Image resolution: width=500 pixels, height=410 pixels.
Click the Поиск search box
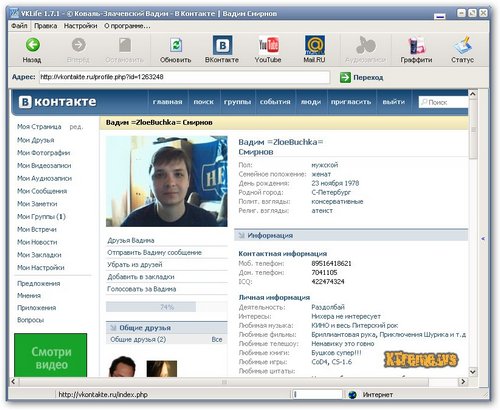pos(443,102)
